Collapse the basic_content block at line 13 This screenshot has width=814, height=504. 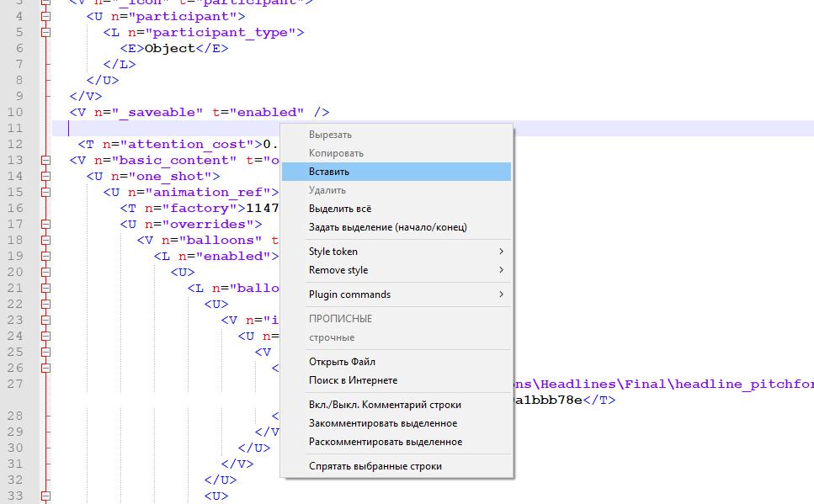pyautogui.click(x=46, y=160)
